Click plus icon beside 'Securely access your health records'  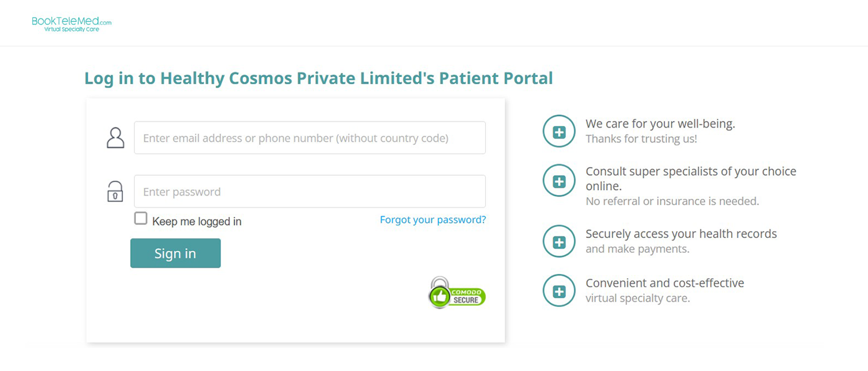(x=559, y=242)
